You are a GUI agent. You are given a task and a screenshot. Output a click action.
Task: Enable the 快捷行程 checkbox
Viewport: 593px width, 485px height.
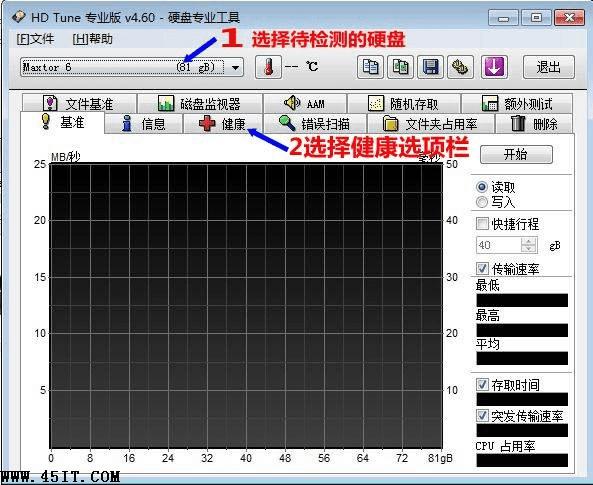click(x=482, y=224)
